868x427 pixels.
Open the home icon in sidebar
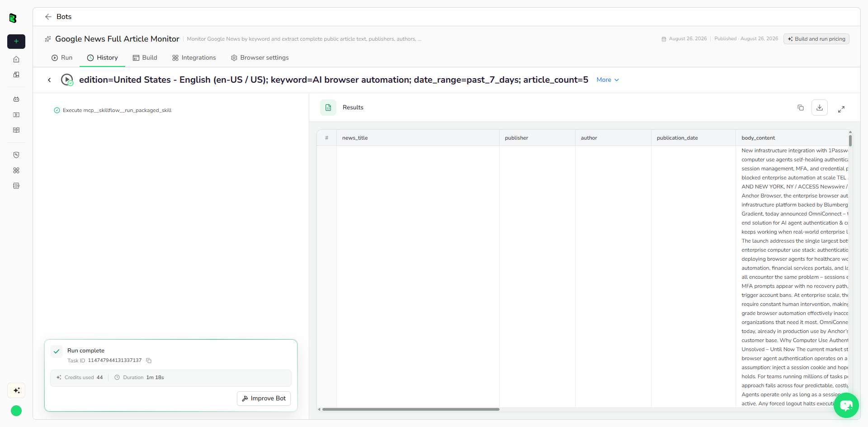[x=16, y=59]
